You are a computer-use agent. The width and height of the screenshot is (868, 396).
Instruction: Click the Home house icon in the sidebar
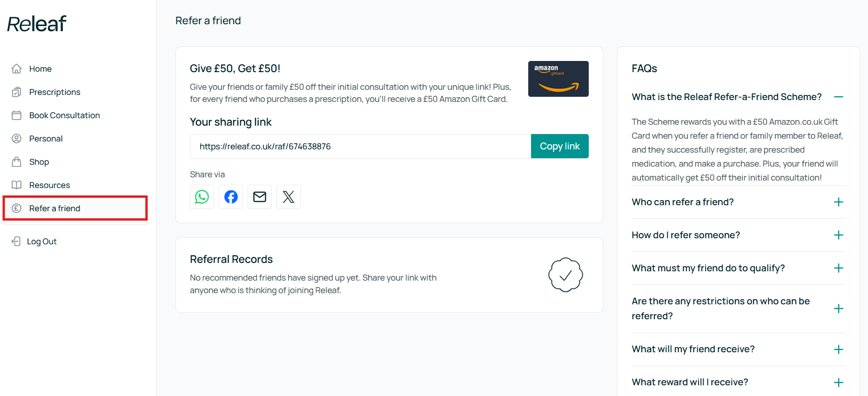point(17,69)
